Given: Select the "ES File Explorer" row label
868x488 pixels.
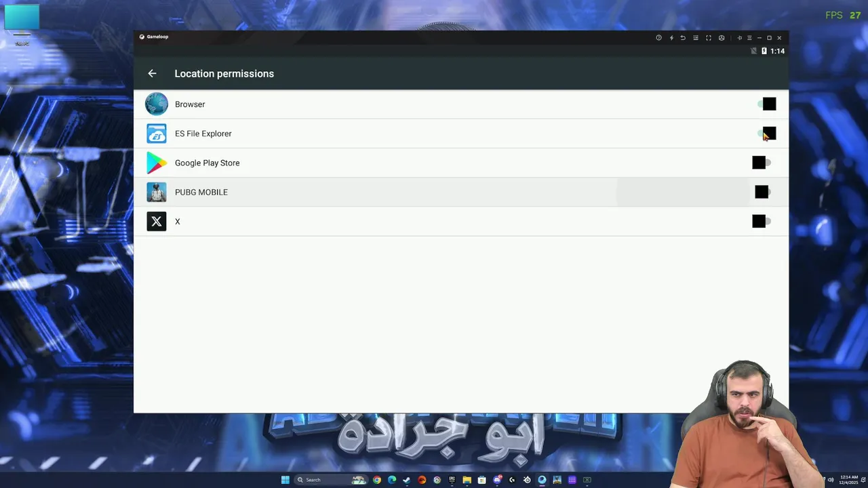Looking at the screenshot, I should pos(203,134).
